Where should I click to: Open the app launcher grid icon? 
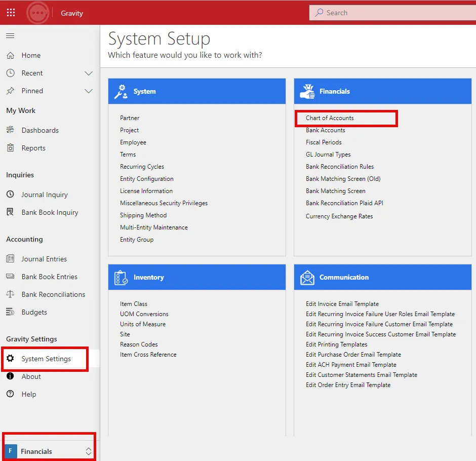[x=11, y=13]
